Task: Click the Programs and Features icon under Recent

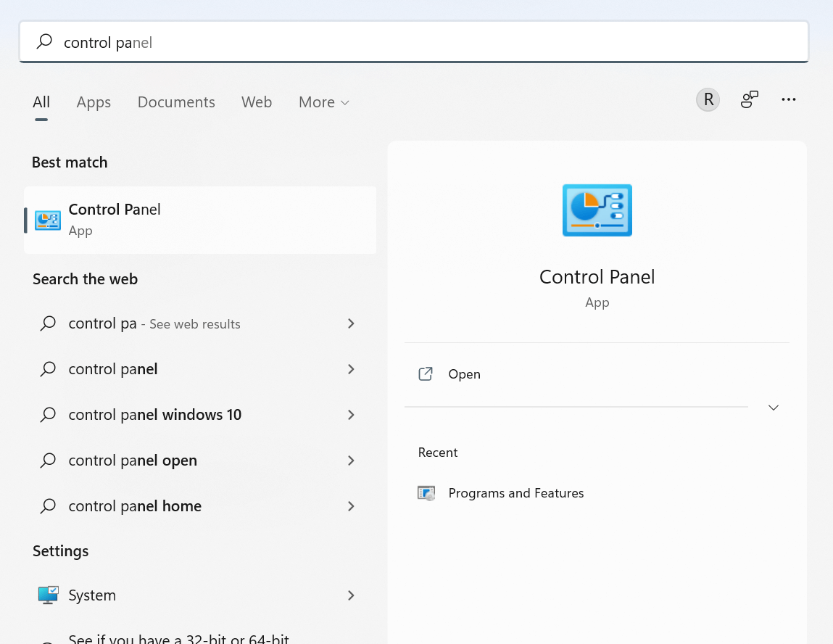Action: [426, 492]
